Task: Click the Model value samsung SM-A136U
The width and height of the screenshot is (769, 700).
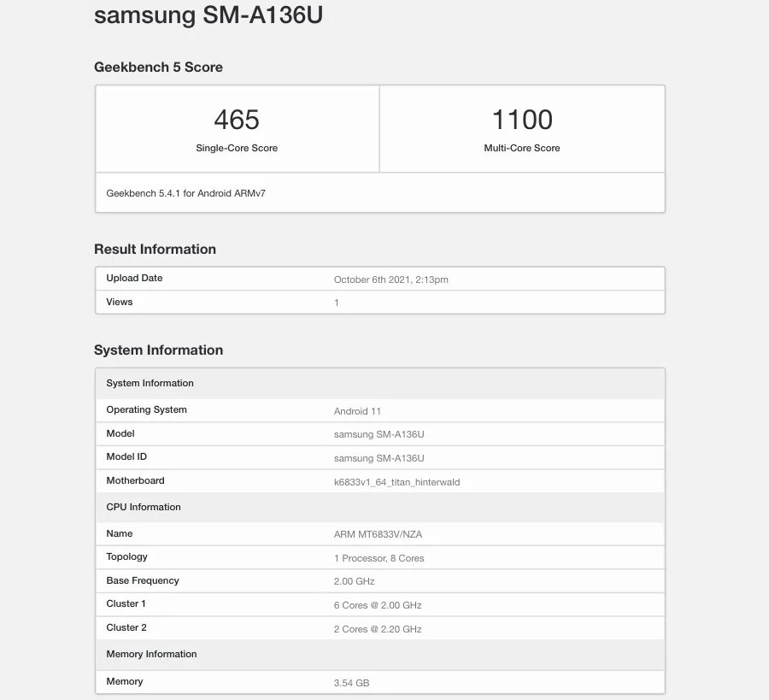Action: click(x=379, y=434)
